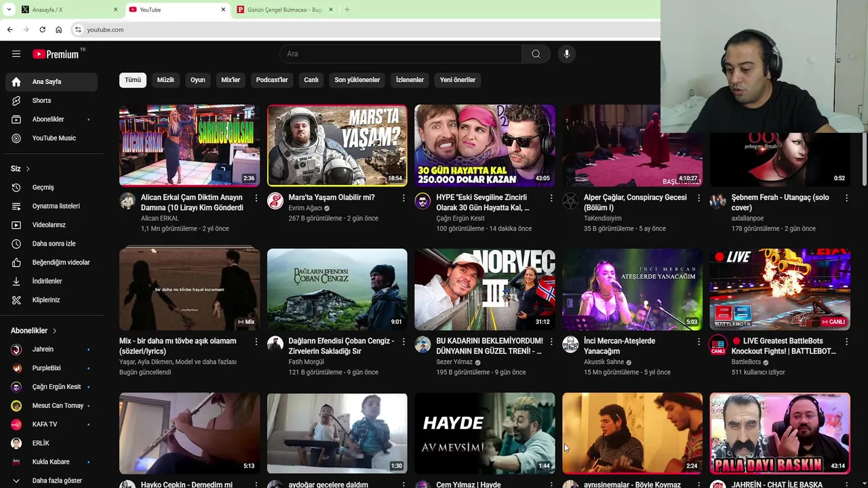
Task: Open Videolarınız in the sidebar
Action: pos(52,225)
